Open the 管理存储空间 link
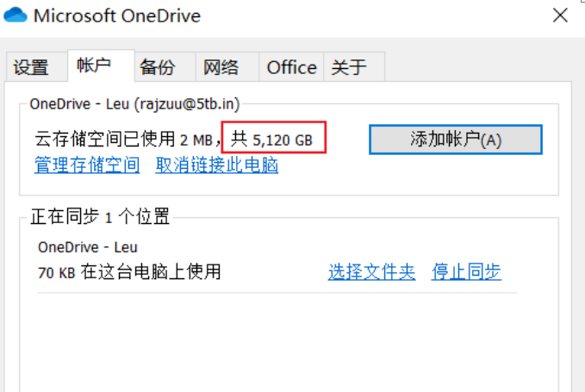The width and height of the screenshot is (585, 392). [x=87, y=165]
